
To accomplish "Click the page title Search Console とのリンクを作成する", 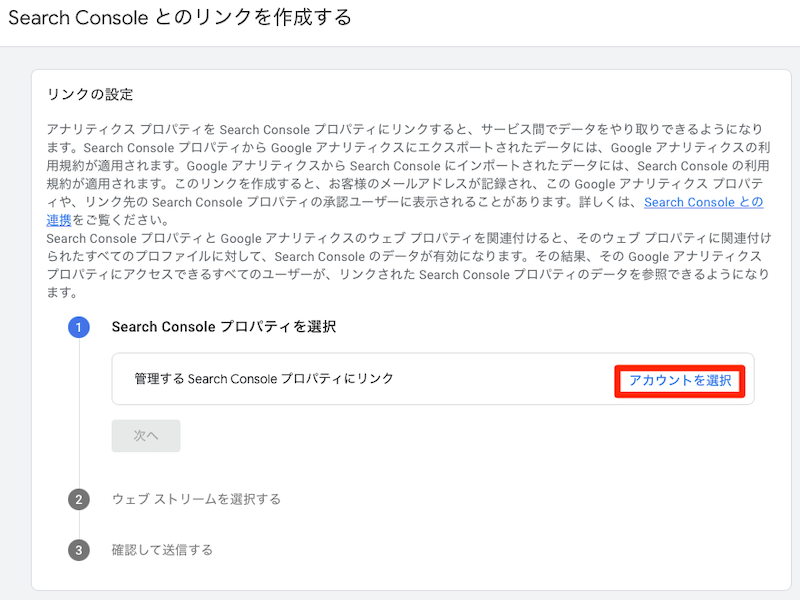I will point(180,18).
